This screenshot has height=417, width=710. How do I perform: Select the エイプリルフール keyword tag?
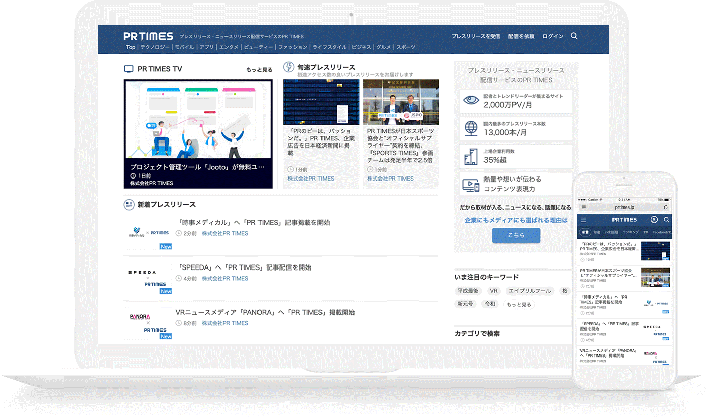tap(530, 291)
